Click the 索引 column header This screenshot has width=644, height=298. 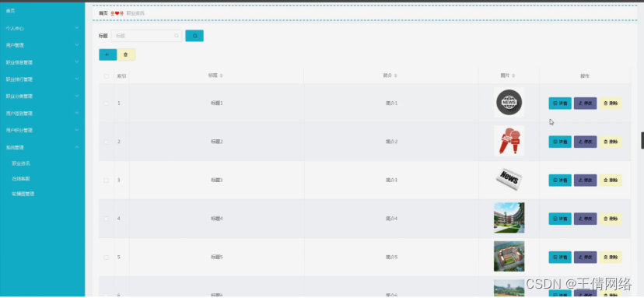tap(121, 76)
